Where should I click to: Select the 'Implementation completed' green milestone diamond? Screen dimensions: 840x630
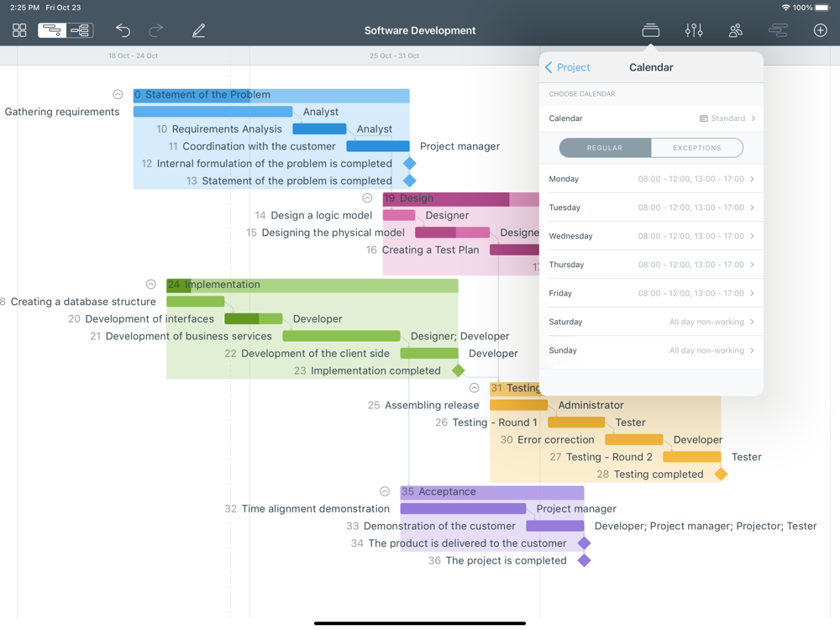(459, 370)
